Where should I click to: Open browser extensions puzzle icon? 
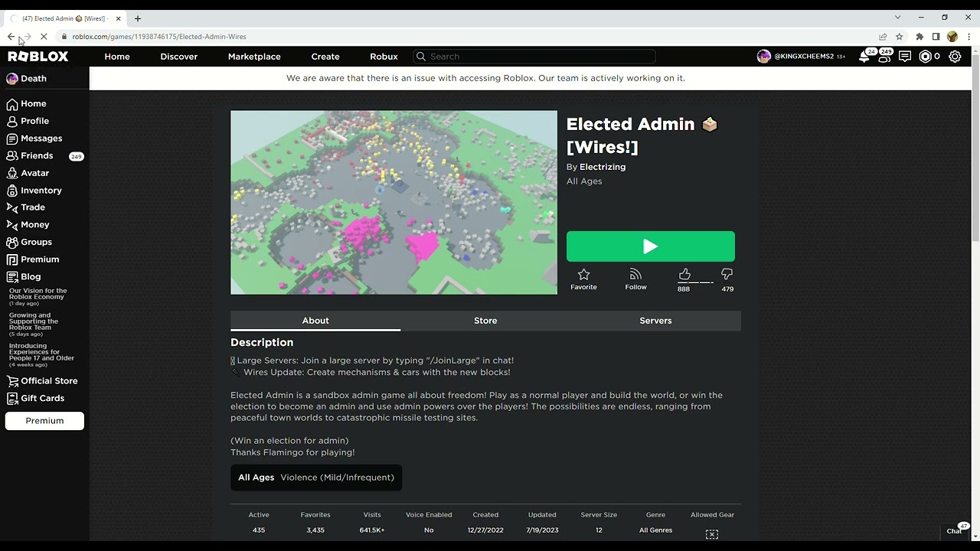920,37
